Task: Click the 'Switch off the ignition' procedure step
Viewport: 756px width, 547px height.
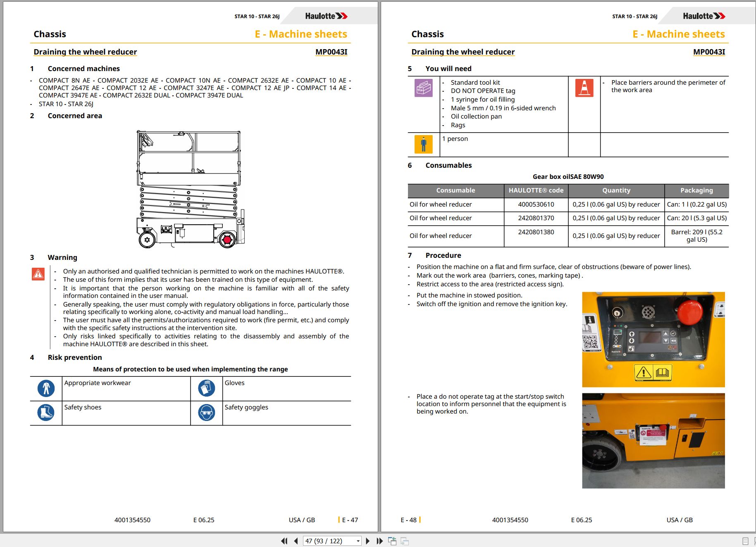Action: [492, 304]
